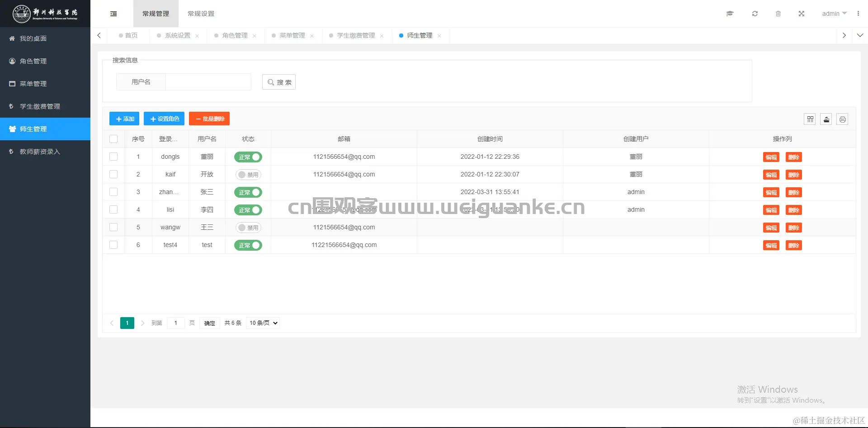Click 编辑 for the wangw row
Image resolution: width=868 pixels, height=428 pixels.
(771, 228)
